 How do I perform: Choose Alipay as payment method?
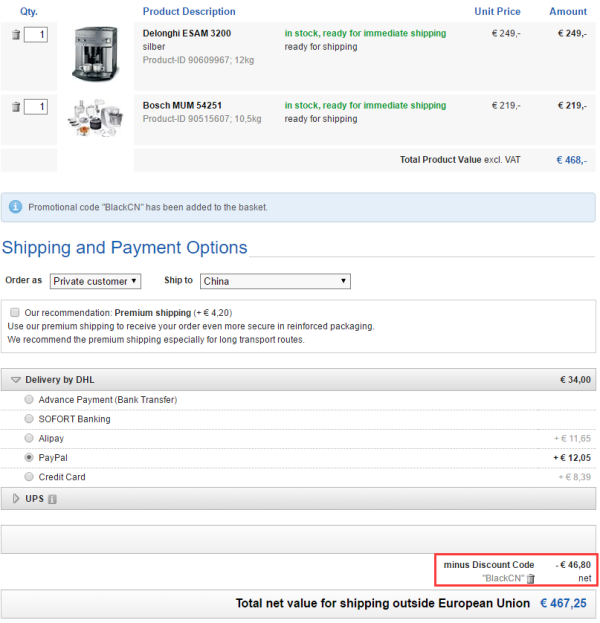point(29,438)
